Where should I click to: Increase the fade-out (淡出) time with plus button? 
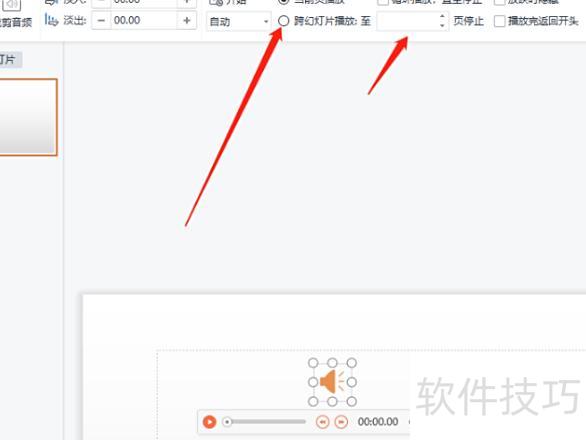pos(186,20)
